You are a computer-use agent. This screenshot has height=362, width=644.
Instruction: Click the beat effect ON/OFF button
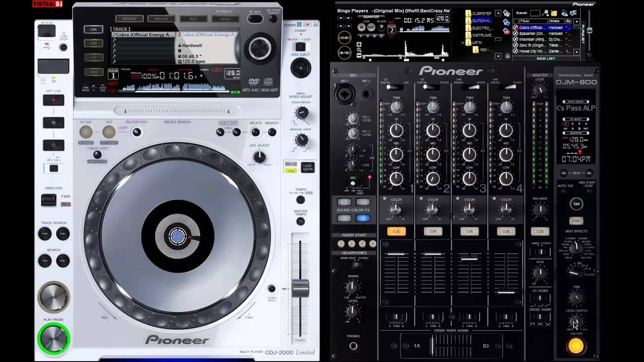coord(576,346)
